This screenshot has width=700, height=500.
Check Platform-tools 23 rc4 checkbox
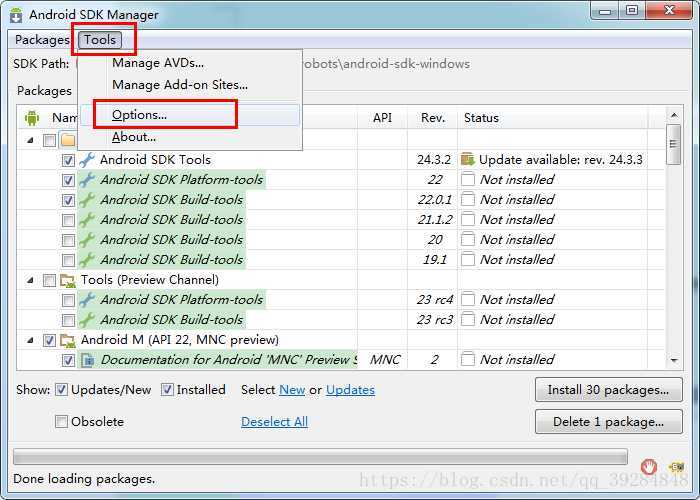point(68,300)
